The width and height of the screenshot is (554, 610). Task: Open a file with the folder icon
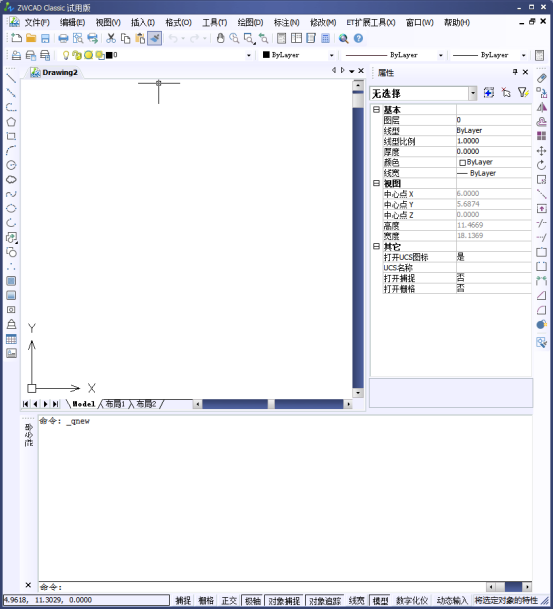[31, 38]
